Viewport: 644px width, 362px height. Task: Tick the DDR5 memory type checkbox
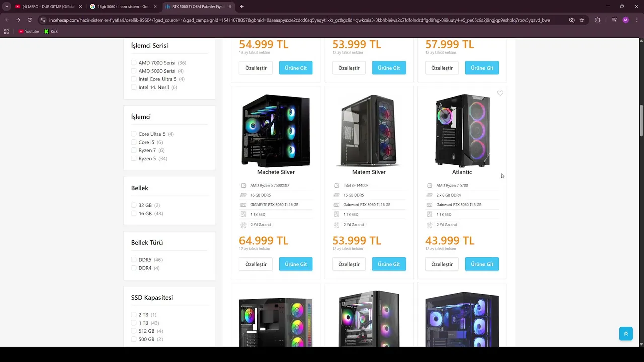point(134,260)
